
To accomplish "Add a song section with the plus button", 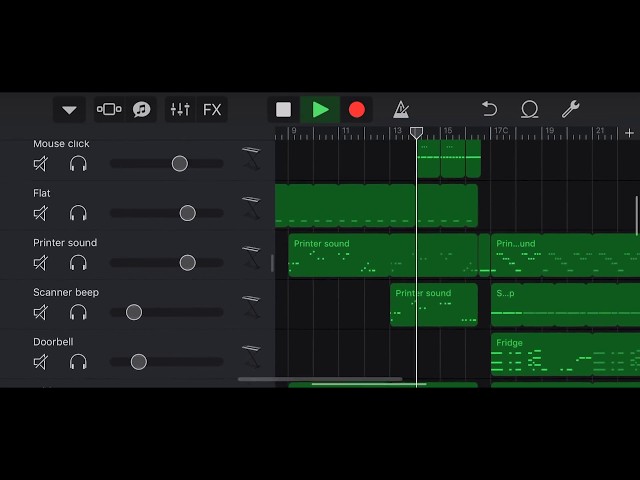I will click(629, 133).
